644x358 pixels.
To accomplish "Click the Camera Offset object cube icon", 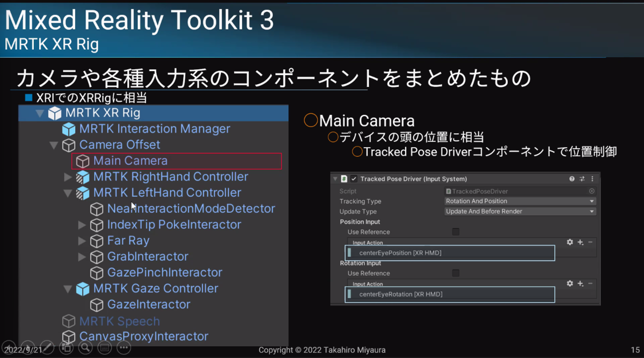I will 69,145.
